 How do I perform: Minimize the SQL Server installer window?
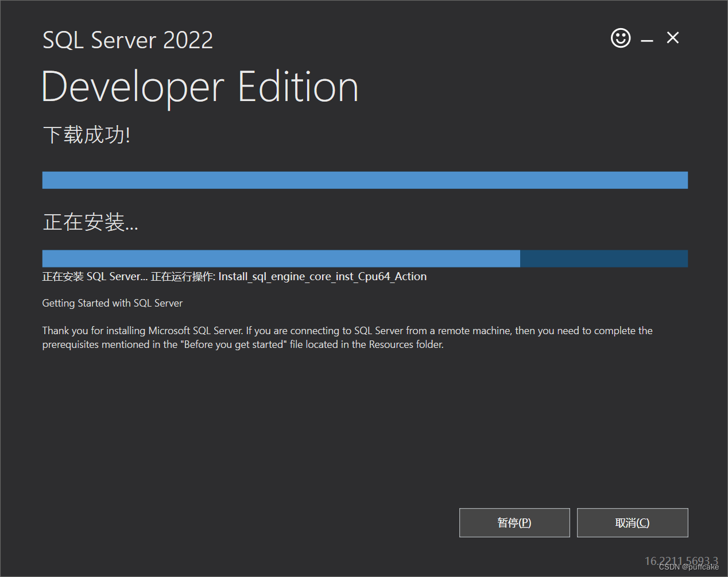647,40
